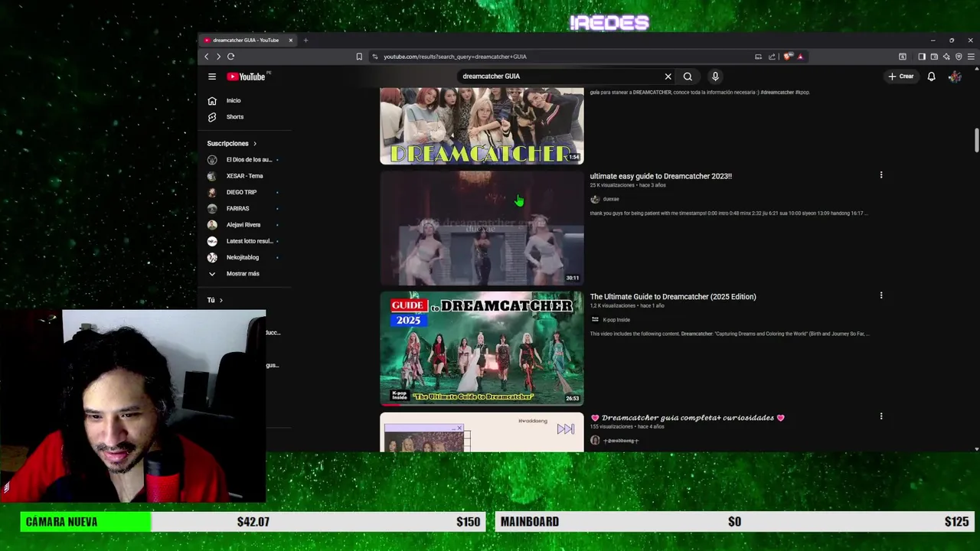
Task: Open a new browser tab
Action: pyautogui.click(x=305, y=40)
